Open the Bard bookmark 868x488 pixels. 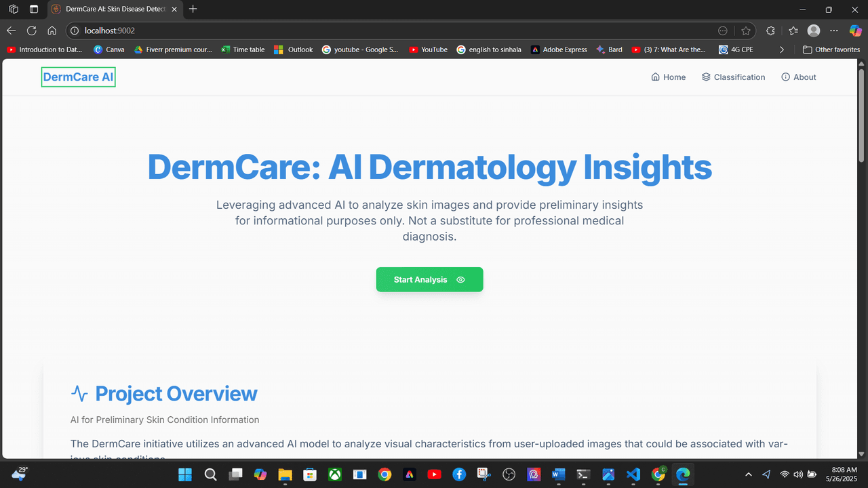pos(609,49)
